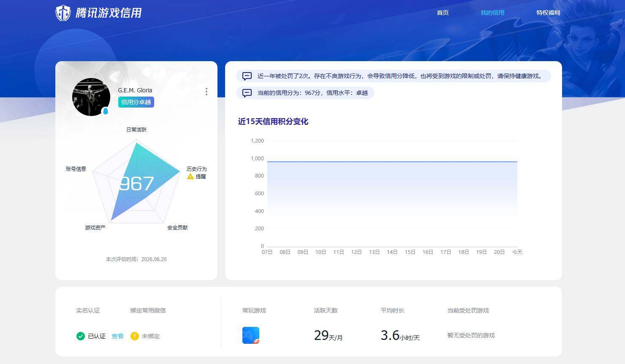Click the chat bubble icon beside the penalty notice
The height and width of the screenshot is (364, 625).
(x=247, y=76)
